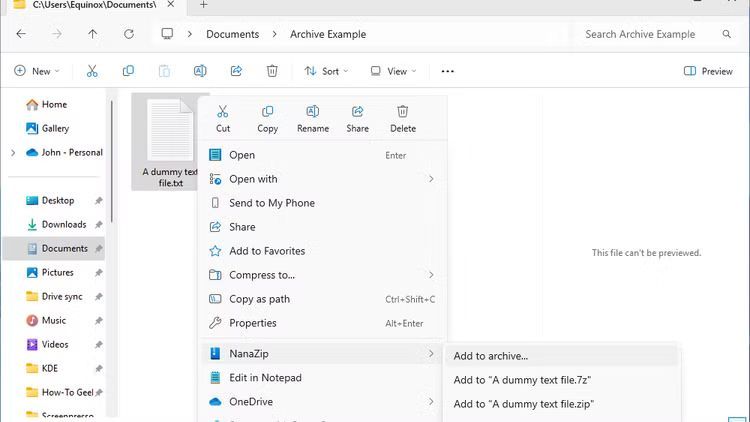
Task: Click Documents in the breadcrumb path
Action: [232, 34]
